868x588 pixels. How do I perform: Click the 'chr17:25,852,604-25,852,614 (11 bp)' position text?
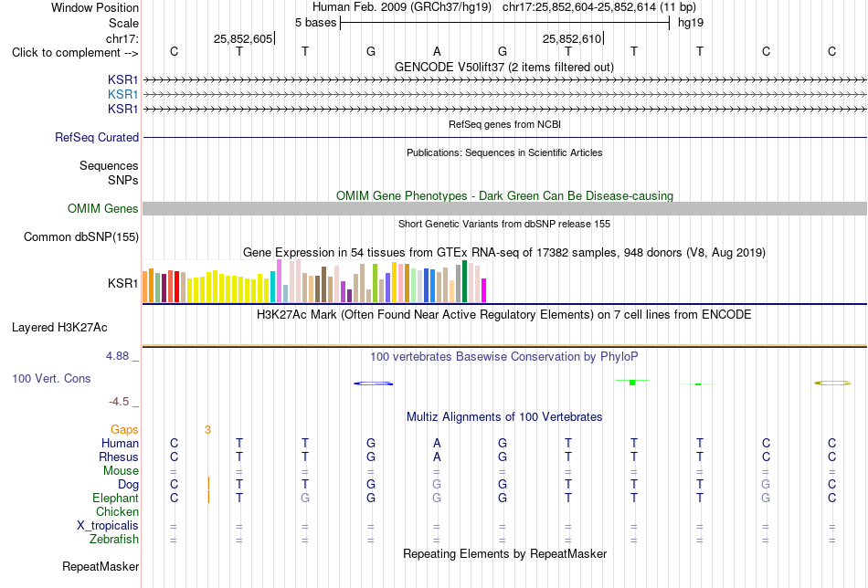point(599,7)
